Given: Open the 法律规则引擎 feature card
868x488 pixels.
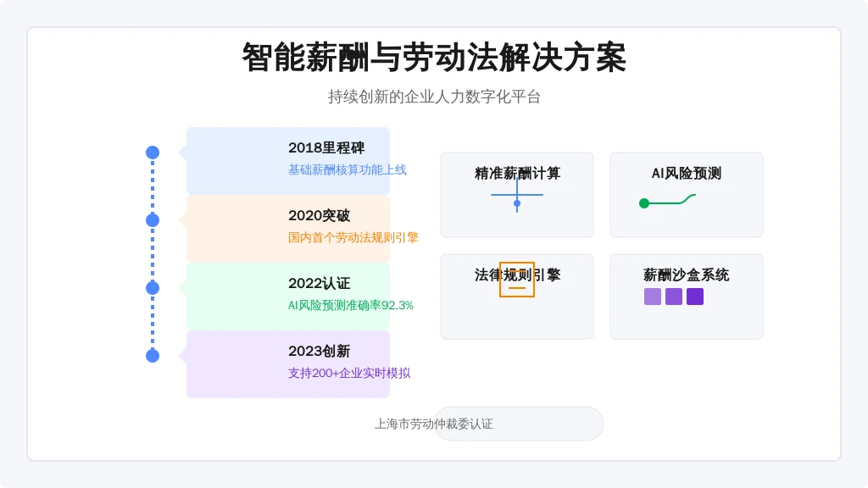Looking at the screenshot, I should pos(517,297).
